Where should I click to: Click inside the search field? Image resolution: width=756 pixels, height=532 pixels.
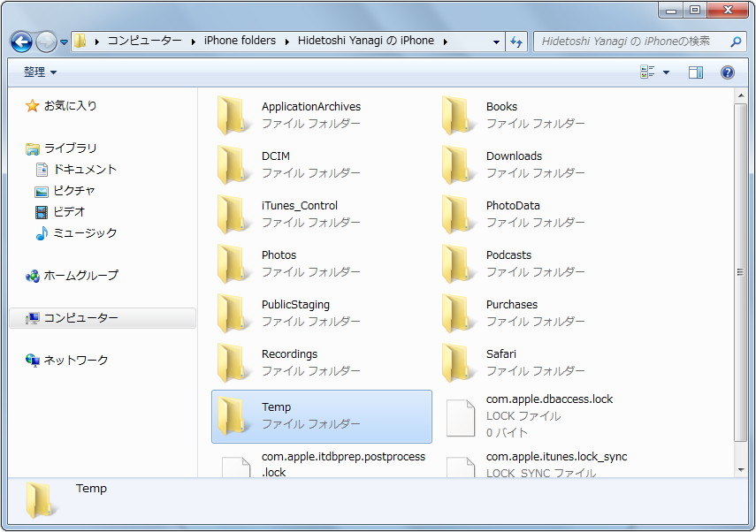(x=619, y=41)
